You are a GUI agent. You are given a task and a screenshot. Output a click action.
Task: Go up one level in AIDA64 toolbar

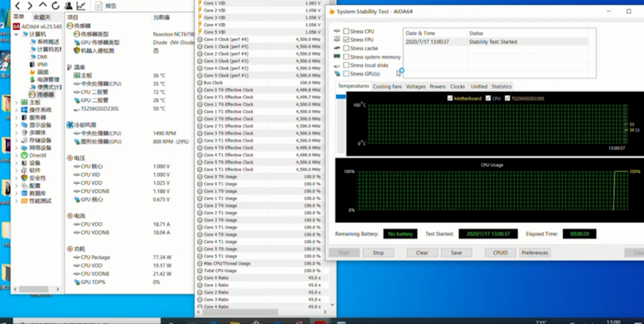42,6
